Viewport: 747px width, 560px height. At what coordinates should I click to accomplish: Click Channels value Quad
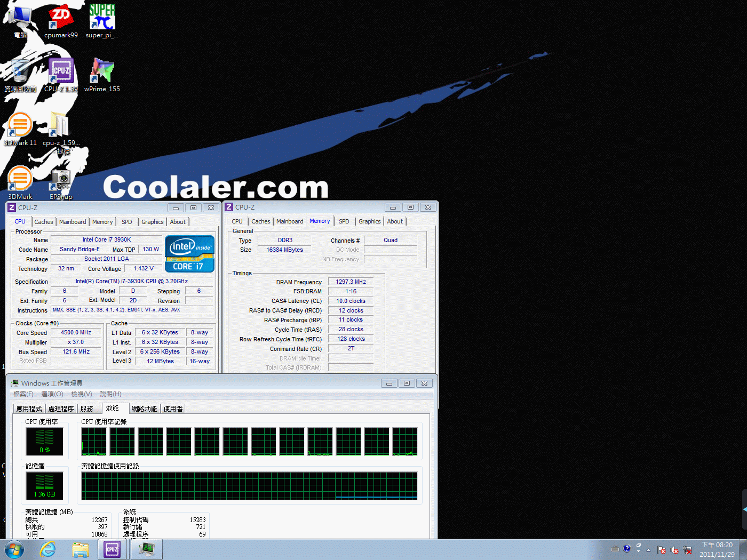coord(391,240)
